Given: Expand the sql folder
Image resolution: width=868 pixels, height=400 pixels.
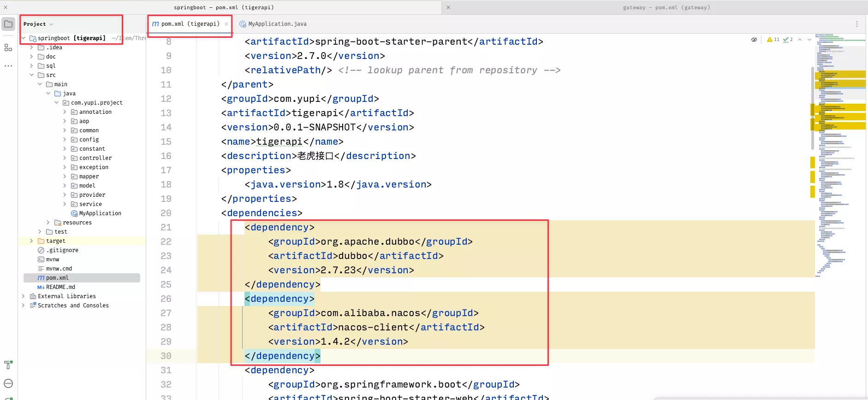Looking at the screenshot, I should coord(31,66).
